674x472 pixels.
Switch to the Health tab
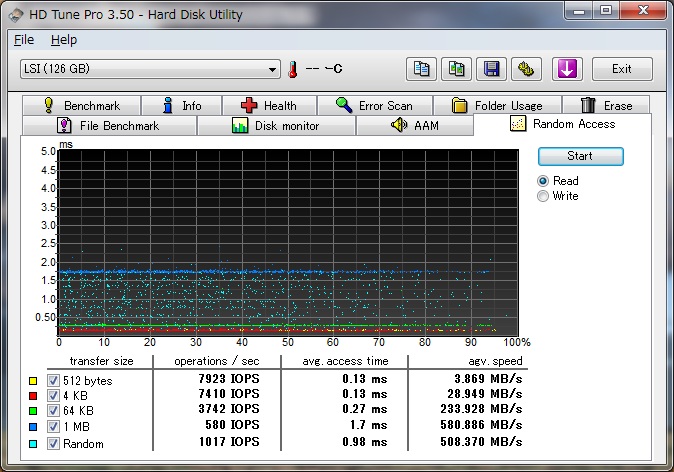(x=269, y=105)
